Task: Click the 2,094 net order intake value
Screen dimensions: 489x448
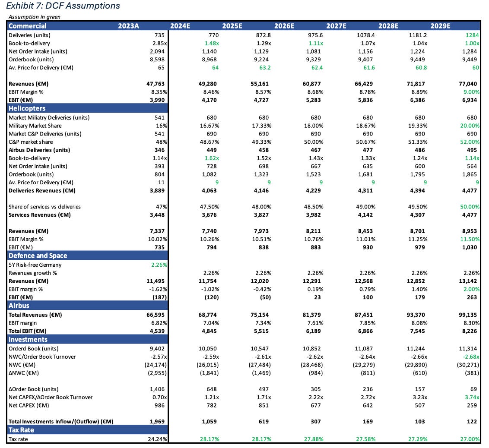Action: point(157,52)
